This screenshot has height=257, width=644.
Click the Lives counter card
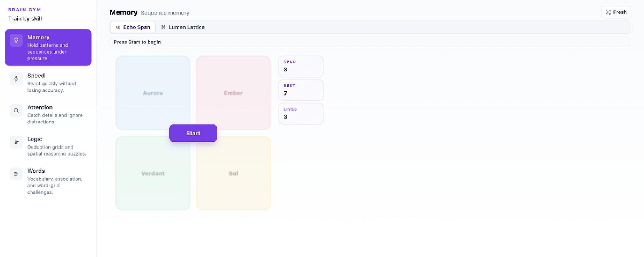point(301,114)
